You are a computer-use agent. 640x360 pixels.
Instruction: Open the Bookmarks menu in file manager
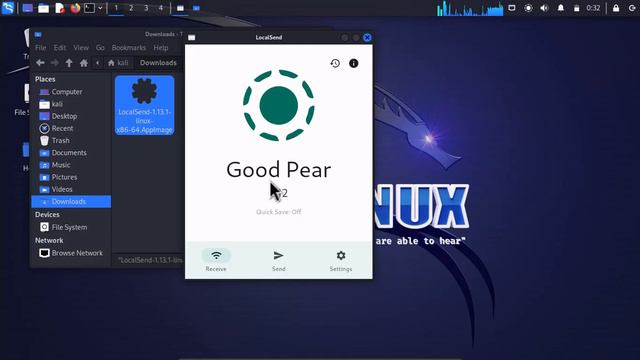(129, 48)
